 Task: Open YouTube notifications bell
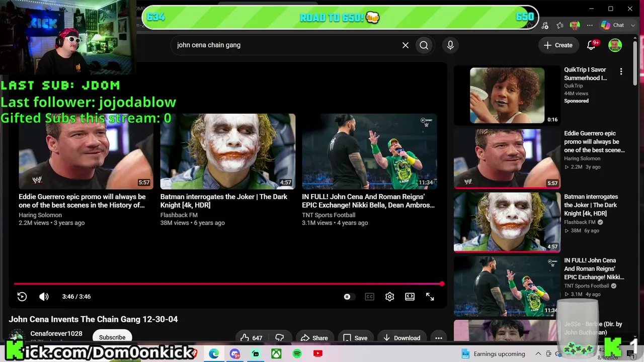pyautogui.click(x=592, y=45)
